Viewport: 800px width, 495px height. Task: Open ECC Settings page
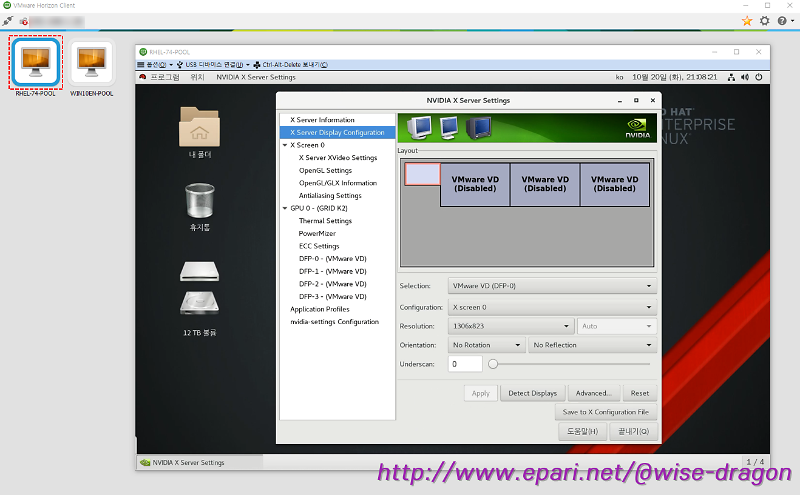319,246
